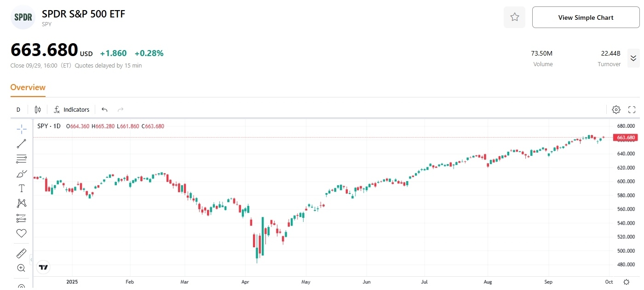The height and width of the screenshot is (290, 644).
Task: Switch to the Overview tab
Action: pos(28,87)
